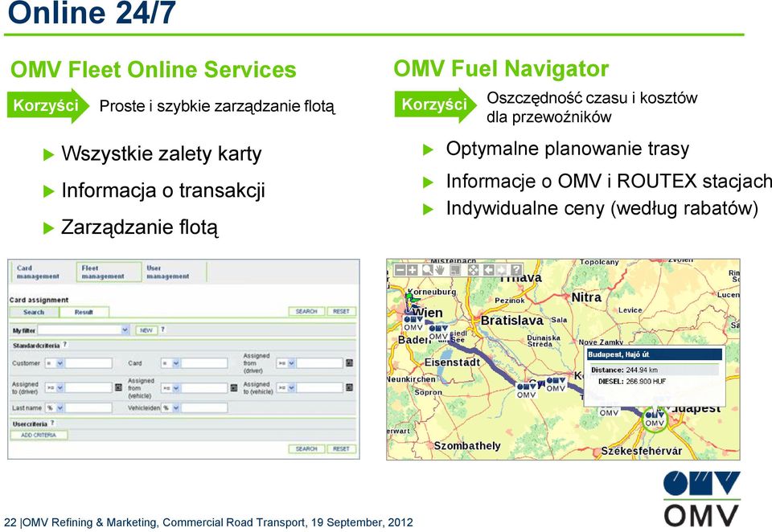
Task: Click the full extent arrows icon
Action: pos(473,270)
